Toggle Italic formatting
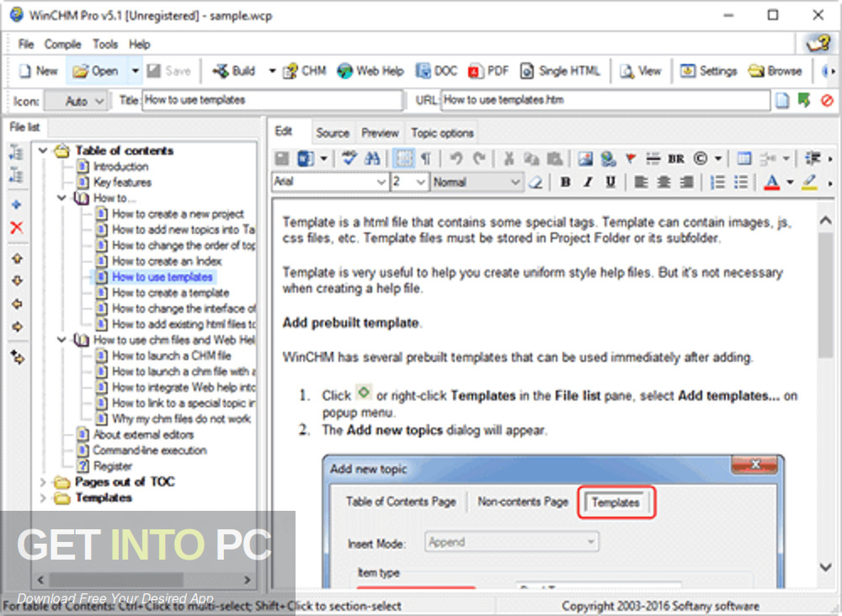Screen dimensions: 842x616 tap(588, 183)
